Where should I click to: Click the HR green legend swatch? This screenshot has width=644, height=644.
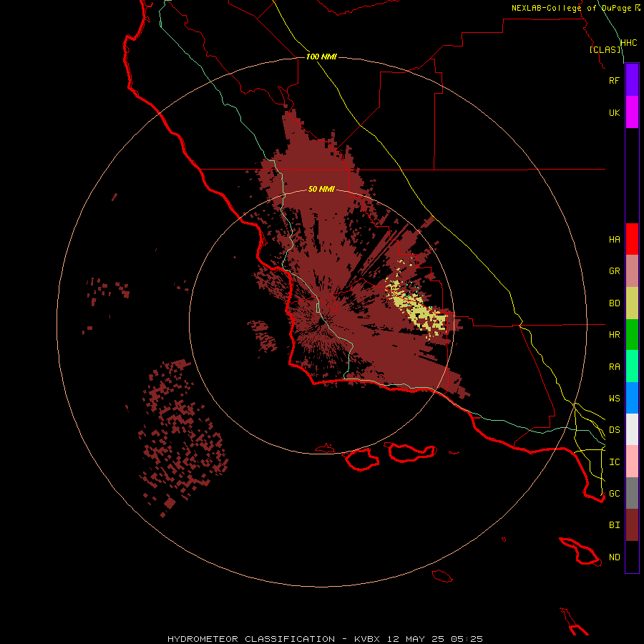click(x=632, y=335)
